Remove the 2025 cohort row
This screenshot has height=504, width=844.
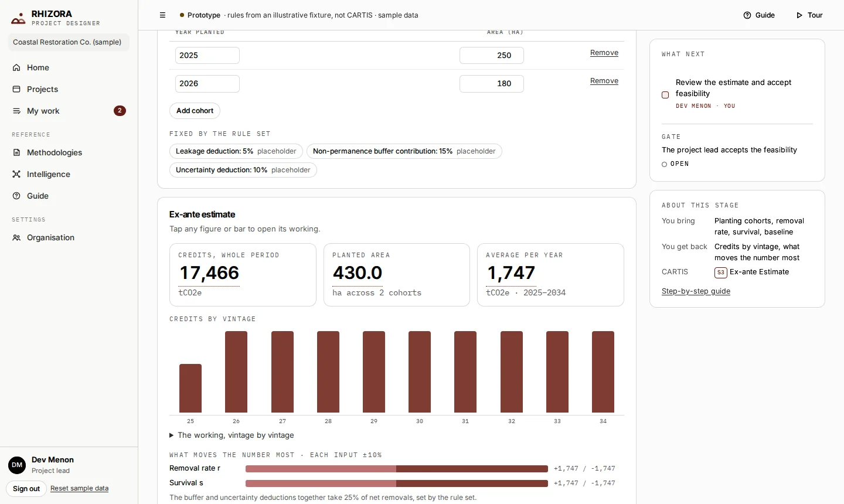tap(604, 53)
